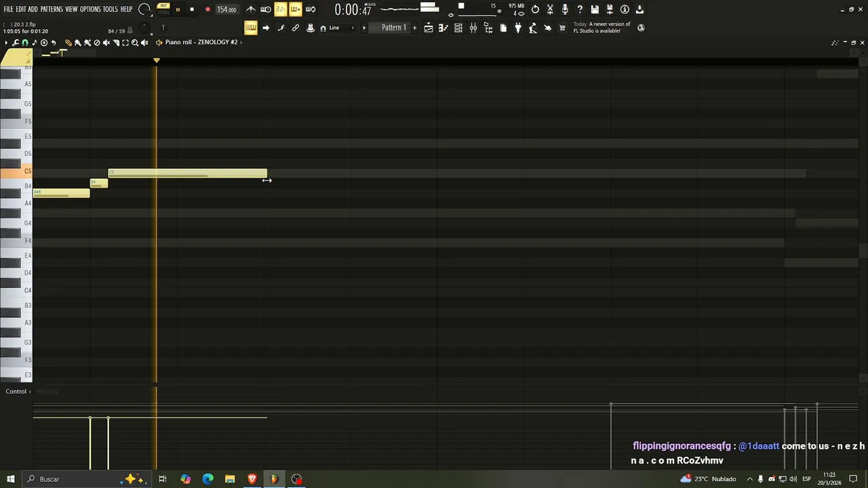Click the download arrow icon
Viewport: 868px width, 488px height.
[x=639, y=9]
